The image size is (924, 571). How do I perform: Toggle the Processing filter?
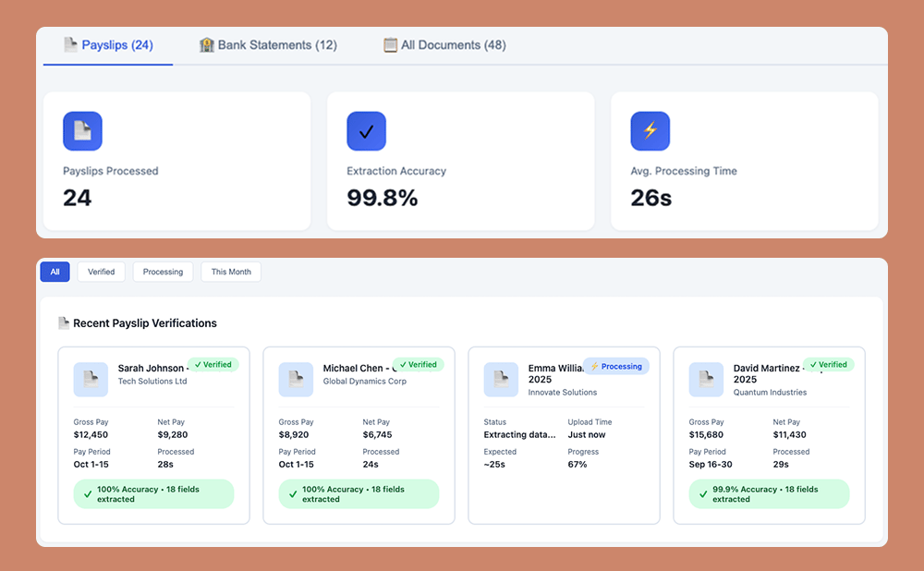click(163, 272)
